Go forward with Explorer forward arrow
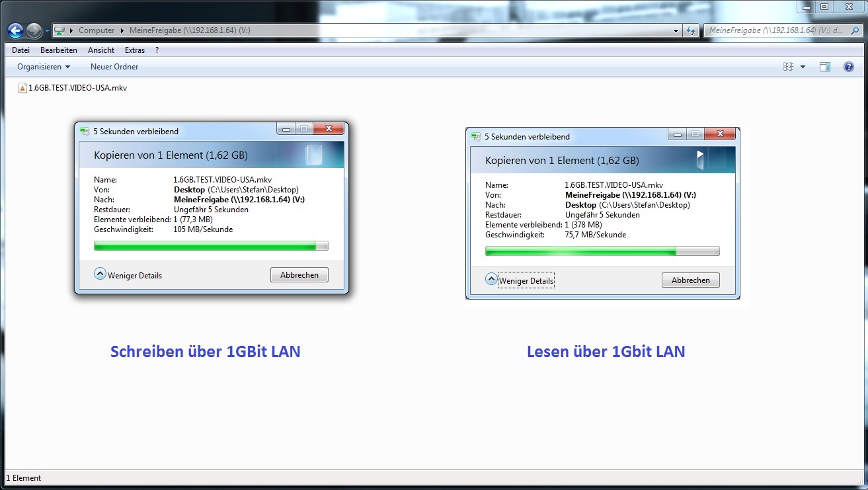This screenshot has width=868, height=490. [x=34, y=30]
